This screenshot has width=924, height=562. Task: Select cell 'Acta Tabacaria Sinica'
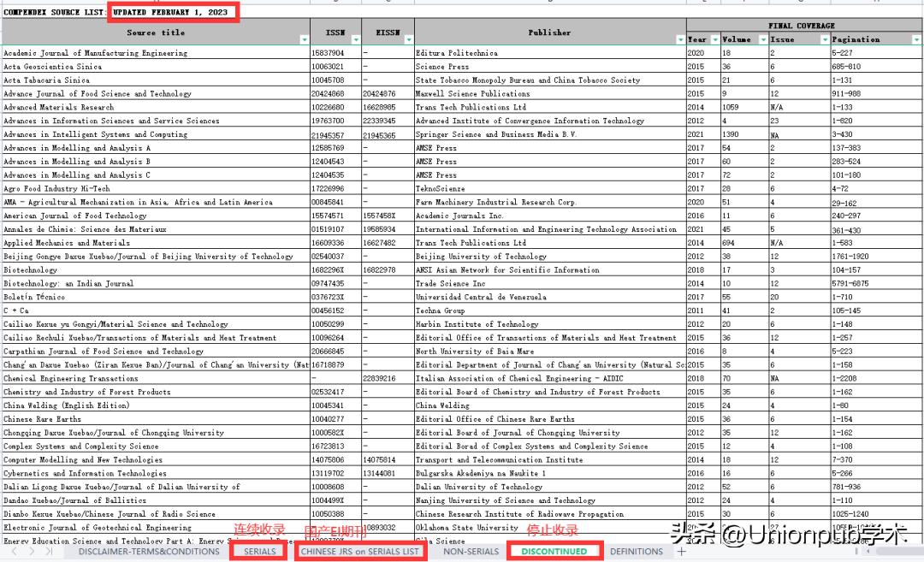point(156,80)
